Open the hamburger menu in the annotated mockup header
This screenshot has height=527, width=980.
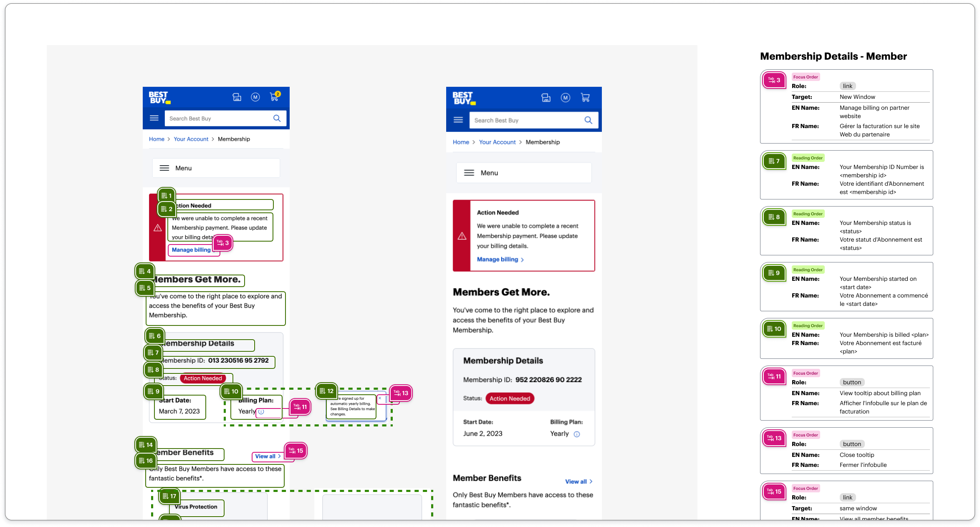154,118
